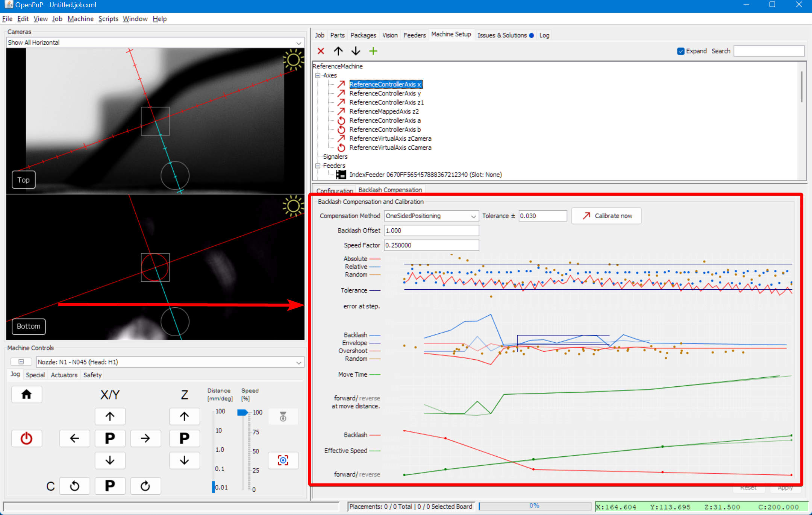The width and height of the screenshot is (812, 515).
Task: Move ReferenceControllerAxis x up in the list
Action: 338,51
